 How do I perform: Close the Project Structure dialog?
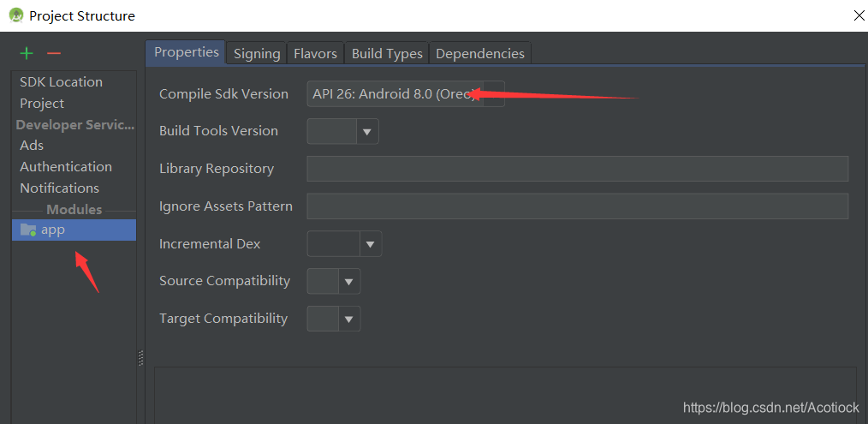(x=859, y=15)
